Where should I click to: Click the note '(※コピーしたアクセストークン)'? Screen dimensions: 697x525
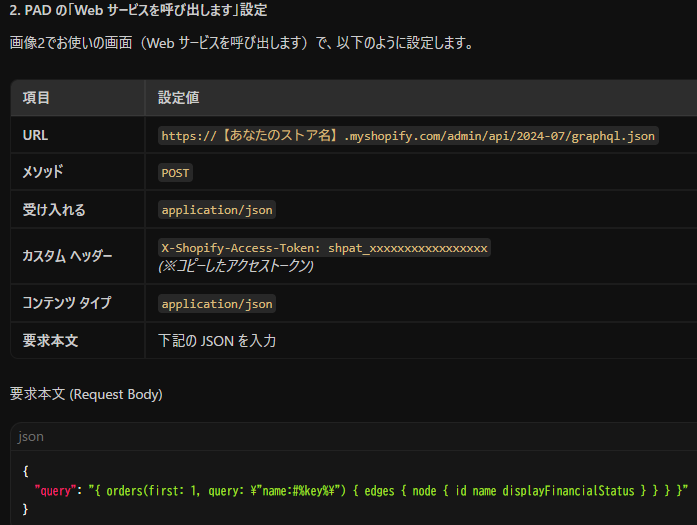coord(236,266)
